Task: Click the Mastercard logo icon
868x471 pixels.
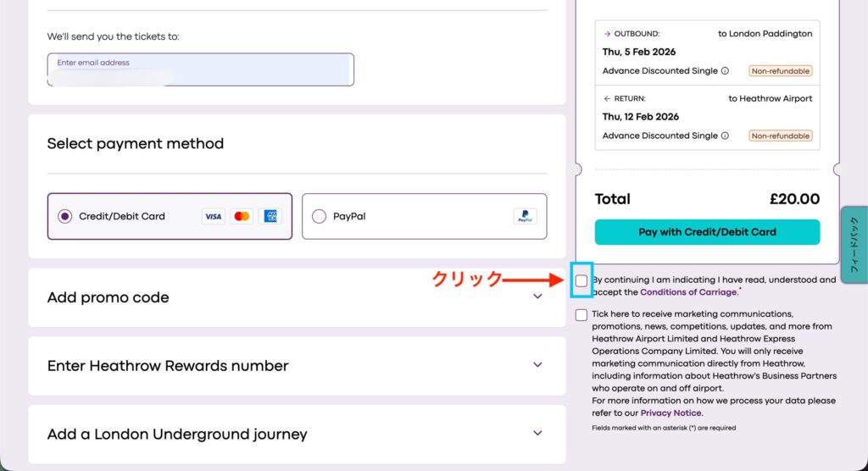Action: click(x=242, y=216)
